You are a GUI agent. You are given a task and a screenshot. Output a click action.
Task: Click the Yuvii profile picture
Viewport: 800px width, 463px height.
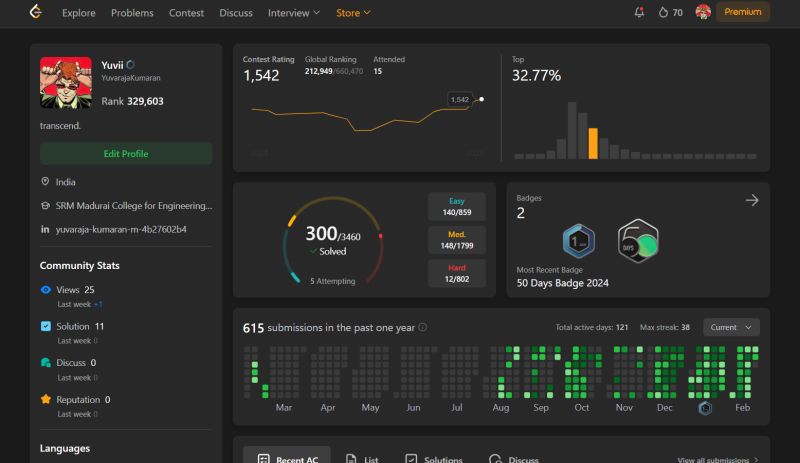[66, 82]
